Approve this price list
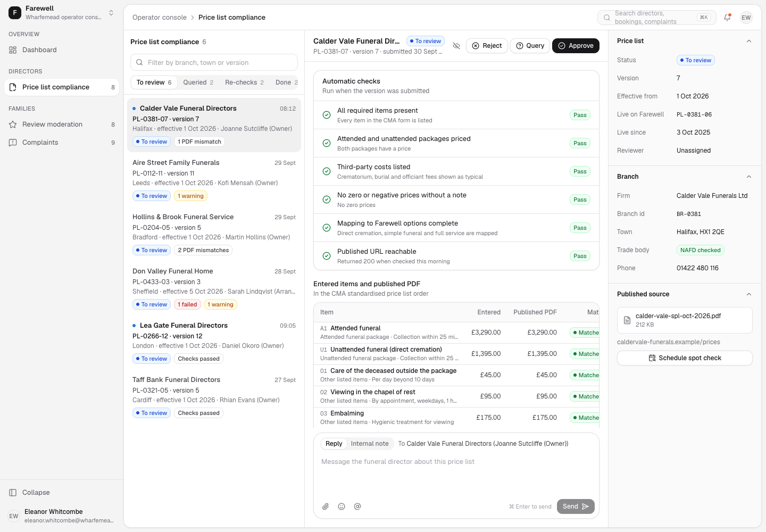Image resolution: width=766 pixels, height=532 pixels. click(x=576, y=46)
